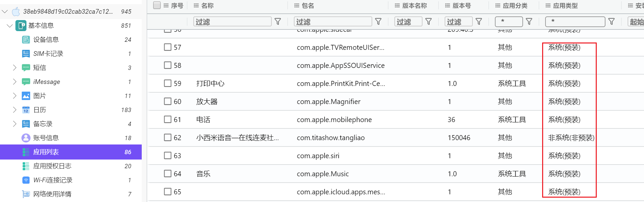644x202 pixels.
Task: Click the 名称 filter input field
Action: (233, 22)
